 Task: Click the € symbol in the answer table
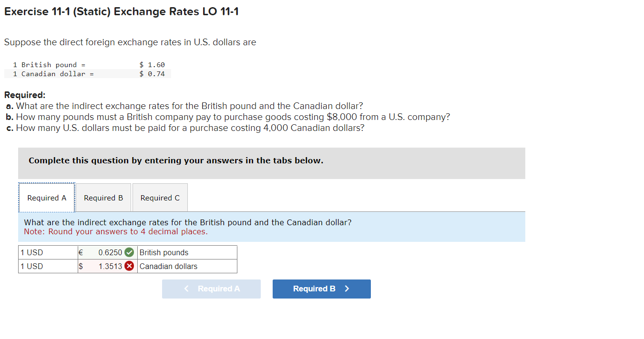pyautogui.click(x=80, y=252)
